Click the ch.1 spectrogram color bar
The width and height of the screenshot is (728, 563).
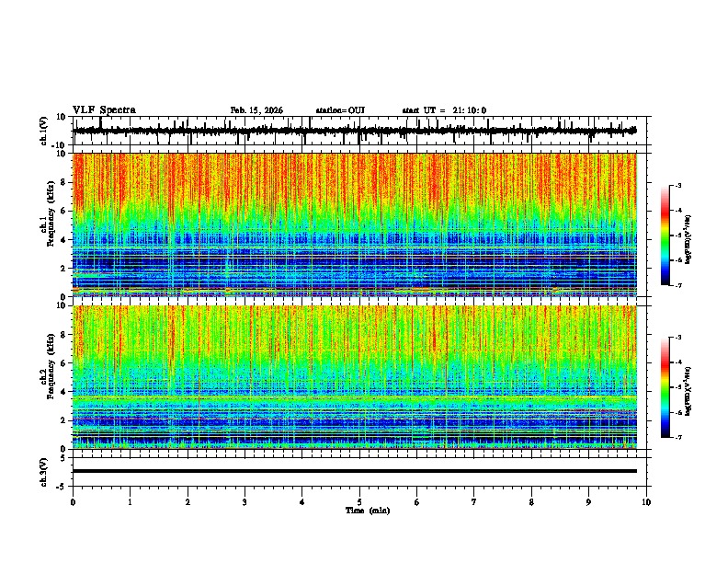pyautogui.click(x=665, y=236)
